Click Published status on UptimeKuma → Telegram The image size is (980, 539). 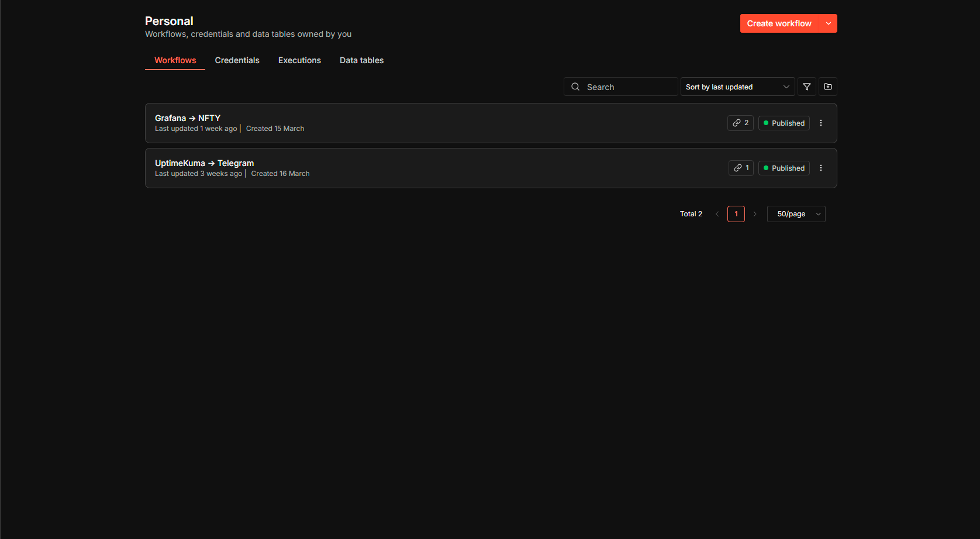784,168
